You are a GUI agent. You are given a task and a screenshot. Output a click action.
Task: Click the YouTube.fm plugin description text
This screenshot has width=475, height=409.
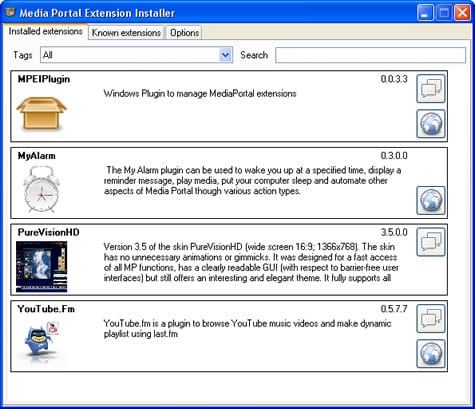[247, 329]
